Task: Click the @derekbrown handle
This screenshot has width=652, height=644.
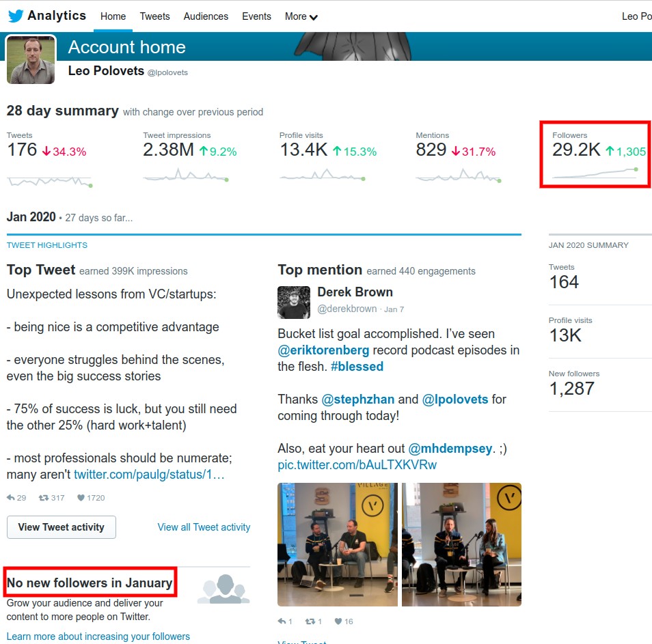Action: click(347, 309)
